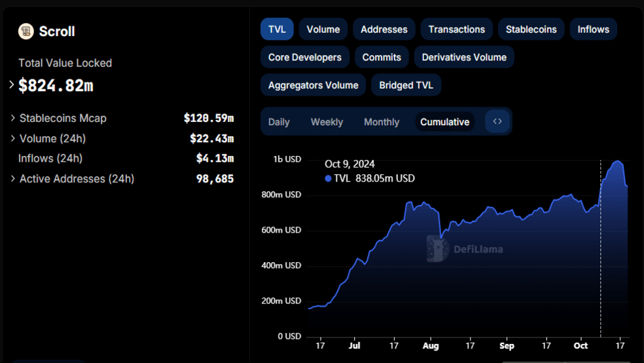Click the Oct 9, 2024 tooltip date
Viewport: 644px width, 363px height.
coord(349,164)
